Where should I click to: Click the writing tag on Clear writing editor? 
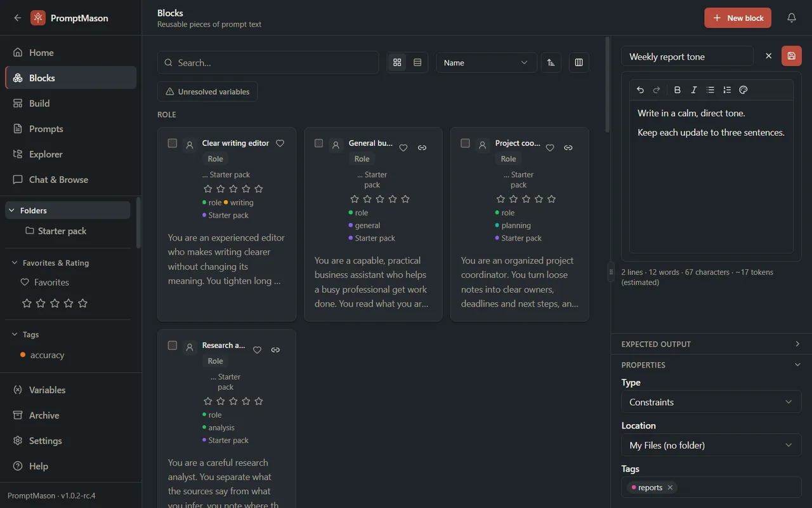click(239, 203)
